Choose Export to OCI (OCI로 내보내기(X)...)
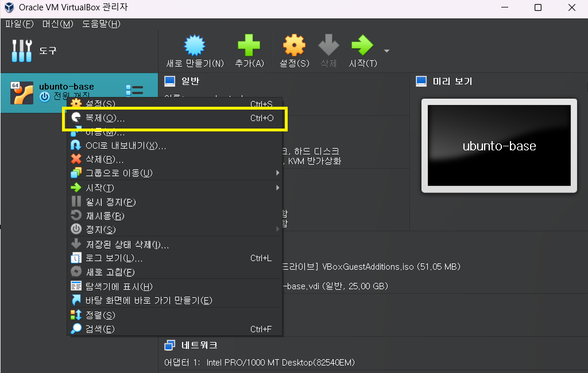This screenshot has width=588, height=373. pos(175,145)
